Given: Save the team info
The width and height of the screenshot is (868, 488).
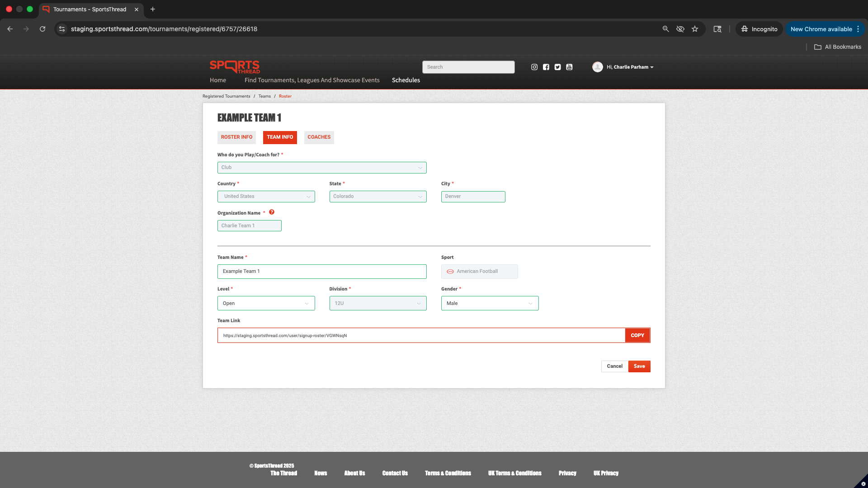Looking at the screenshot, I should tap(639, 366).
